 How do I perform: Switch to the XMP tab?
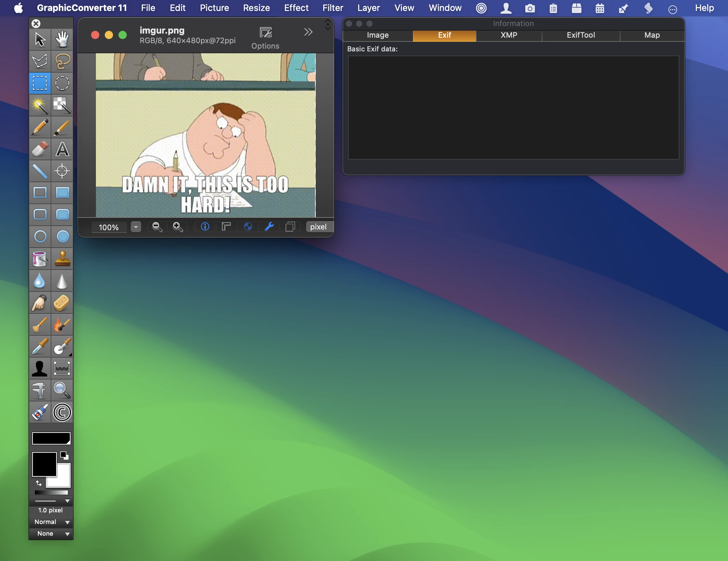(x=509, y=35)
